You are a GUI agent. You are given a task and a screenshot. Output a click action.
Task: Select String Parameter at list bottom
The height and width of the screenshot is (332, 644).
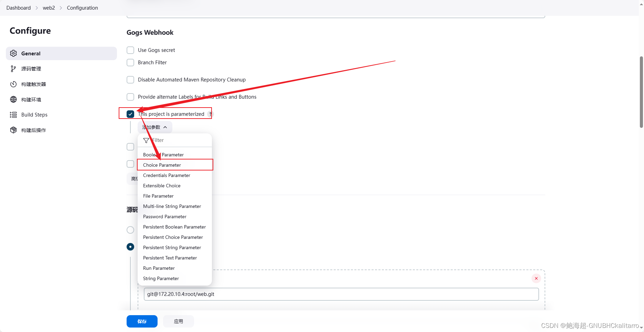click(x=175, y=278)
